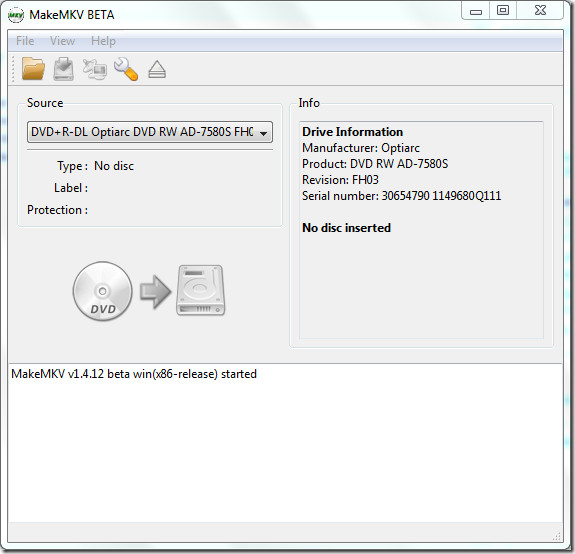Image resolution: width=575 pixels, height=554 pixels.
Task: Click the large DVD disc button
Action: (102, 291)
